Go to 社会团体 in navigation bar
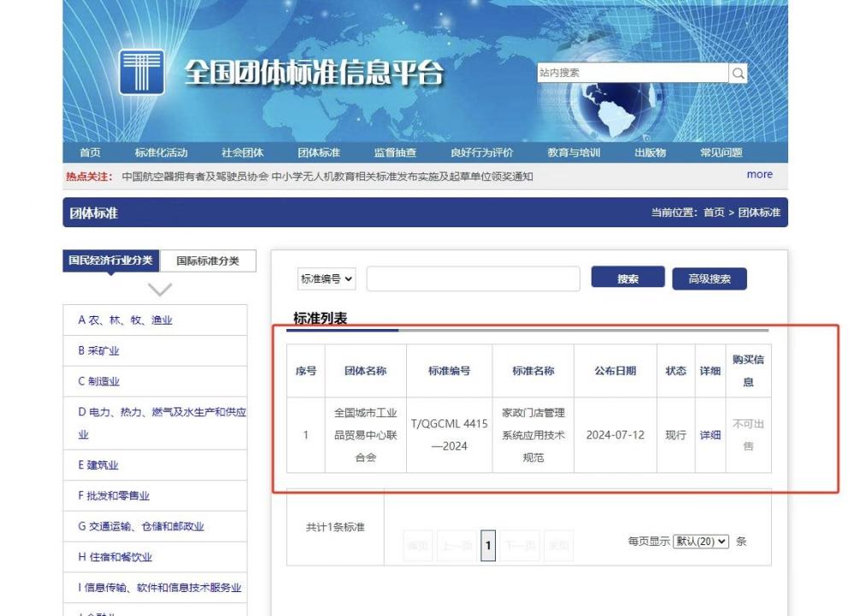 tap(243, 153)
